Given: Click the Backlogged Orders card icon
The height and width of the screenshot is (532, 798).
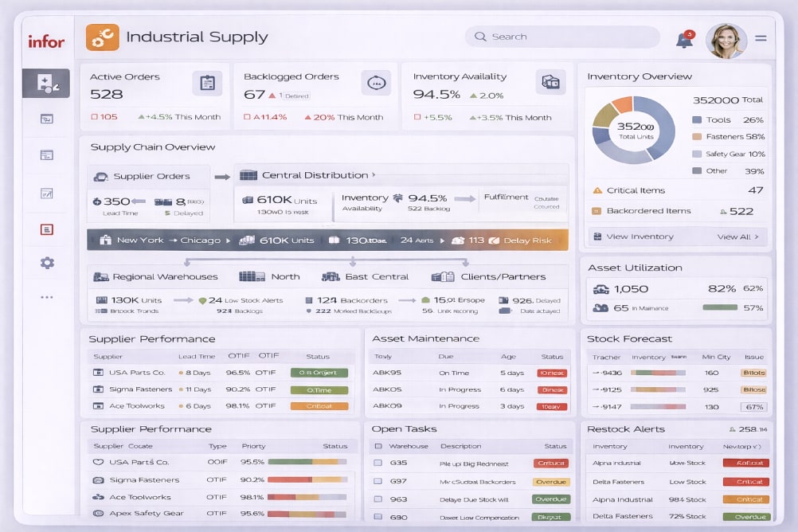Looking at the screenshot, I should [x=376, y=83].
